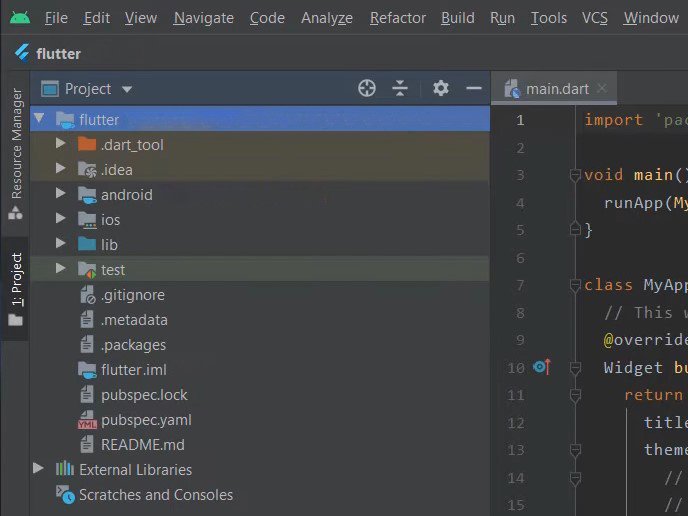The width and height of the screenshot is (688, 516).
Task: Click the .metadata file icon
Action: (x=87, y=319)
